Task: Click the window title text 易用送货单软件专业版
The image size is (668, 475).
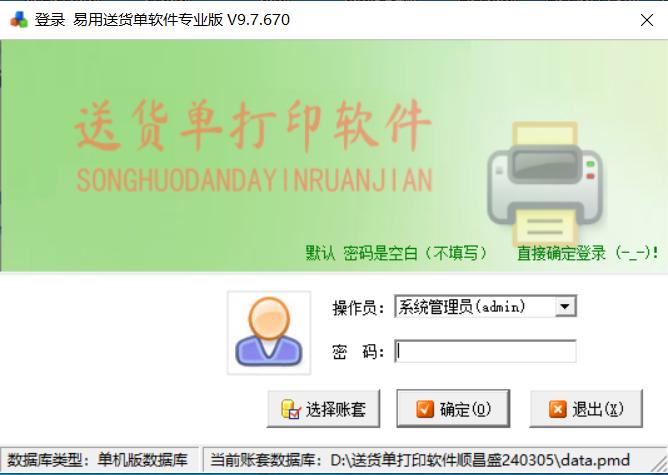Action: click(x=148, y=20)
